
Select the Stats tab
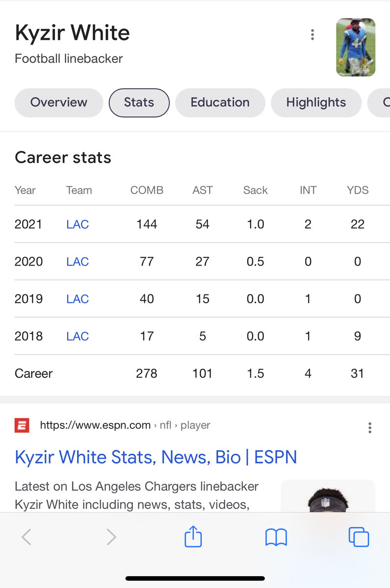point(139,102)
